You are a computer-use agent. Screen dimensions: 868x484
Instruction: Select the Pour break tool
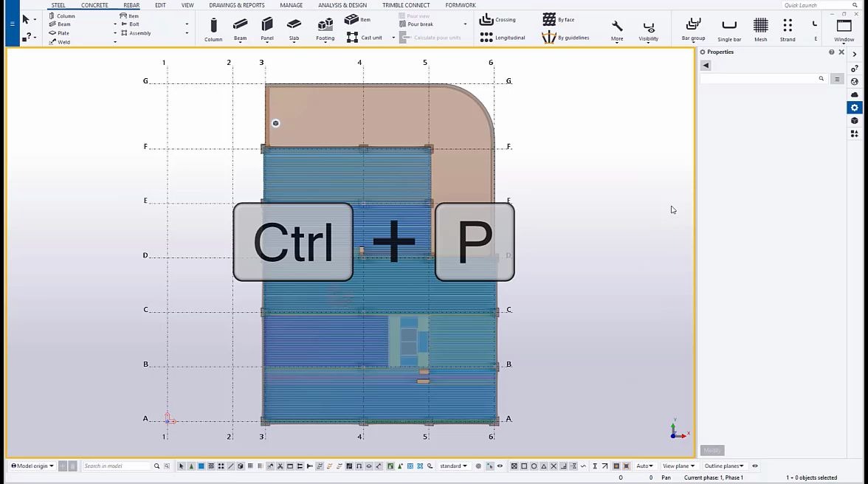tap(416, 24)
